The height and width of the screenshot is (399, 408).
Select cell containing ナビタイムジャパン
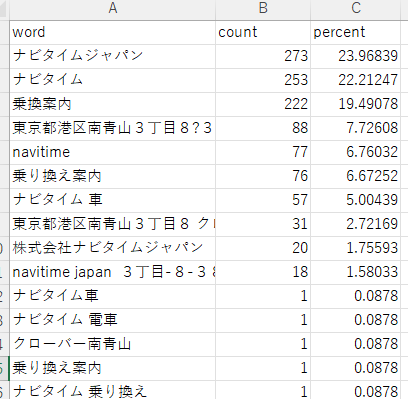113,56
